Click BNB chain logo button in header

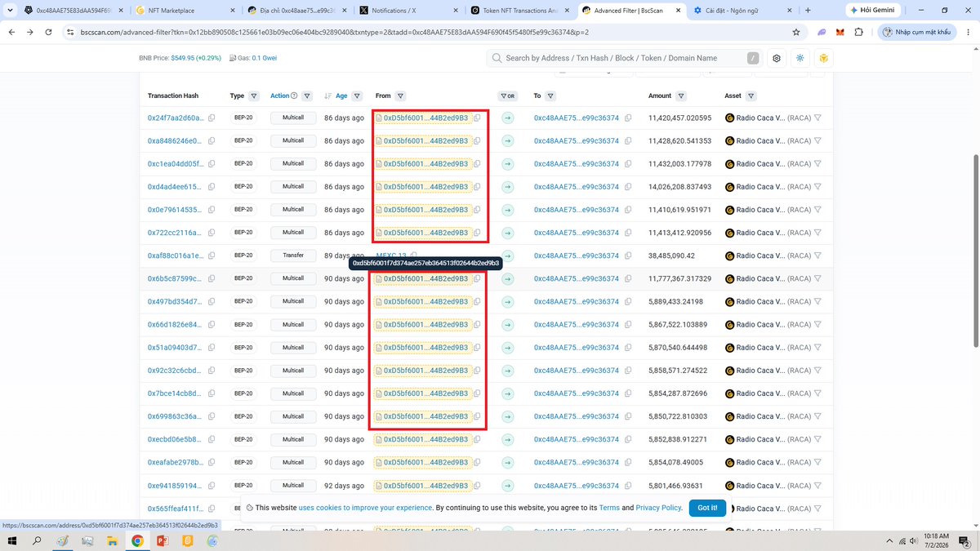[824, 58]
